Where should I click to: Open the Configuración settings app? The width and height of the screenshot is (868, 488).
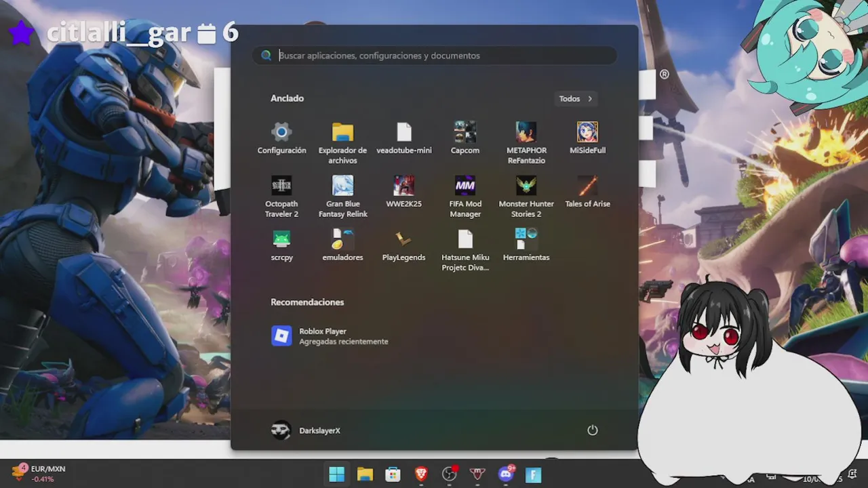point(281,139)
